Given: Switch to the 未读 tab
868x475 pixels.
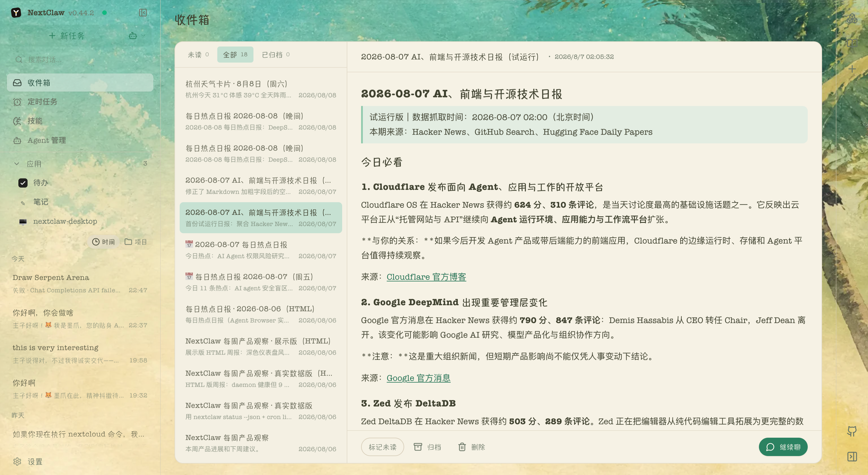Looking at the screenshot, I should (198, 54).
